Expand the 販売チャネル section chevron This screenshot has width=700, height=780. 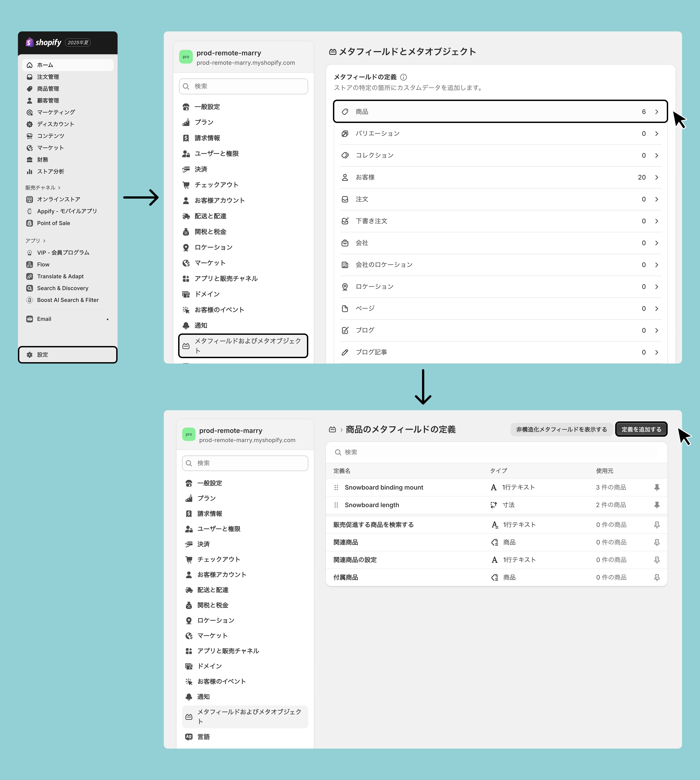pos(59,188)
